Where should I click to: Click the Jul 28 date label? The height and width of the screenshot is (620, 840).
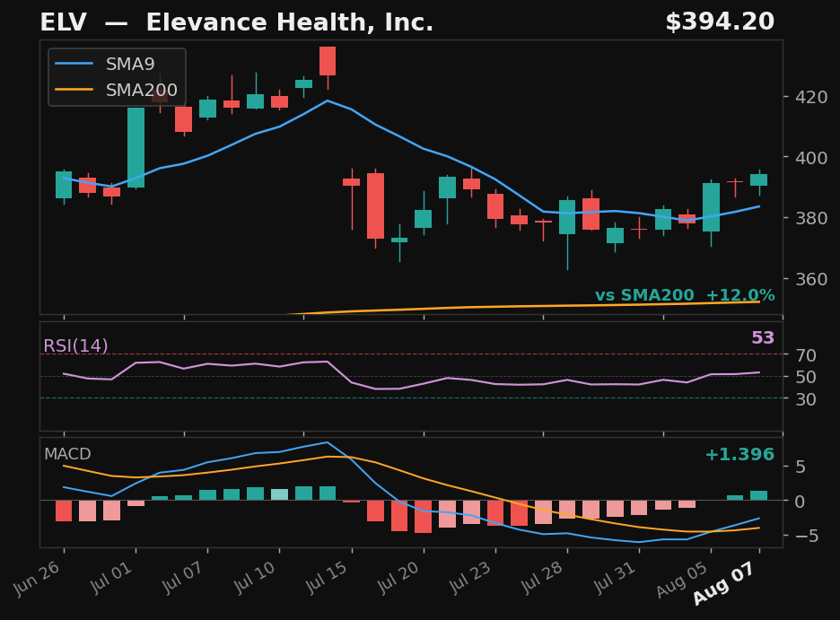click(542, 577)
